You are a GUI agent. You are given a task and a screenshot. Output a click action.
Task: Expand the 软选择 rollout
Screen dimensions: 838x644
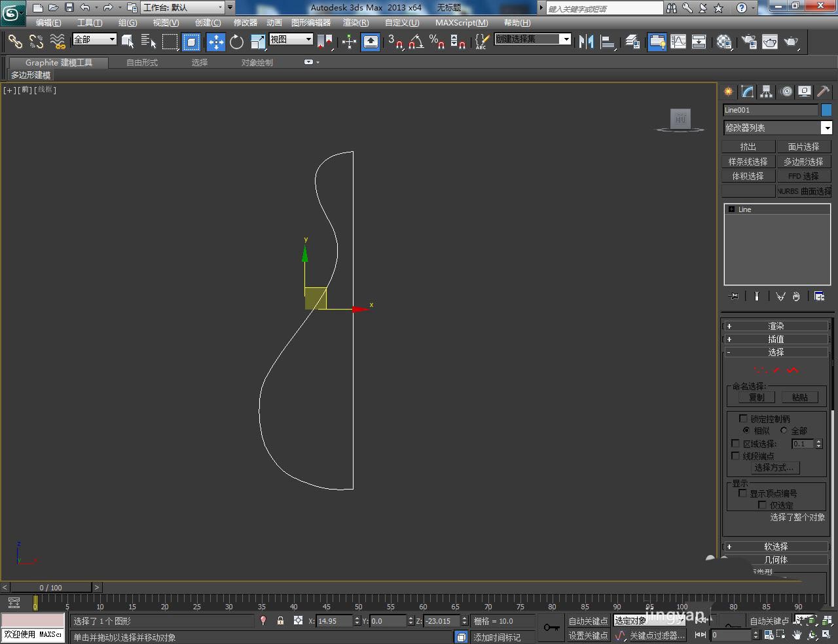776,546
